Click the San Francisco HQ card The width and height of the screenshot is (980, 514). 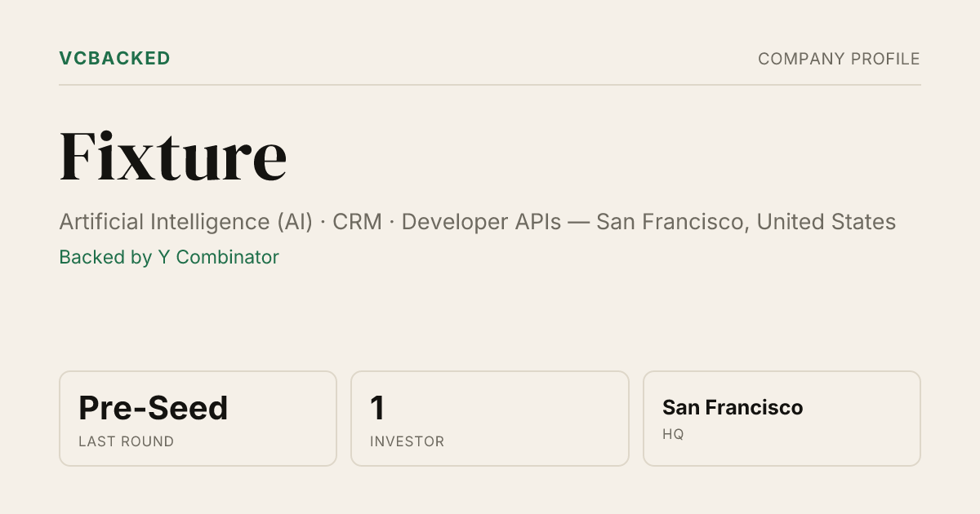coord(782,419)
